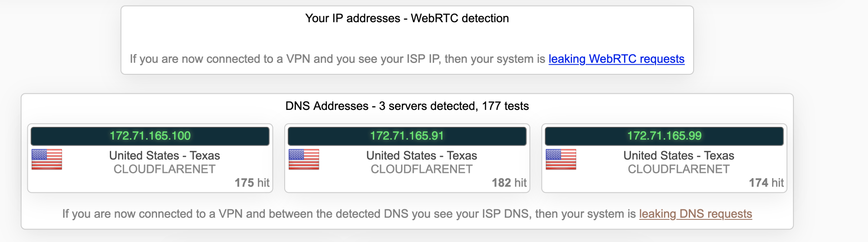This screenshot has height=242, width=868.
Task: Click CLOUDFLARENET under the first DNS server
Action: point(164,169)
